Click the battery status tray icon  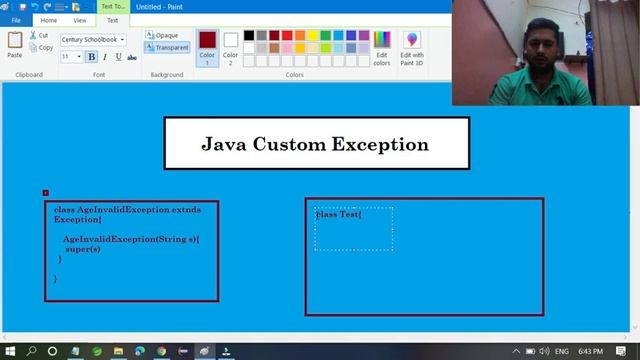[530, 351]
